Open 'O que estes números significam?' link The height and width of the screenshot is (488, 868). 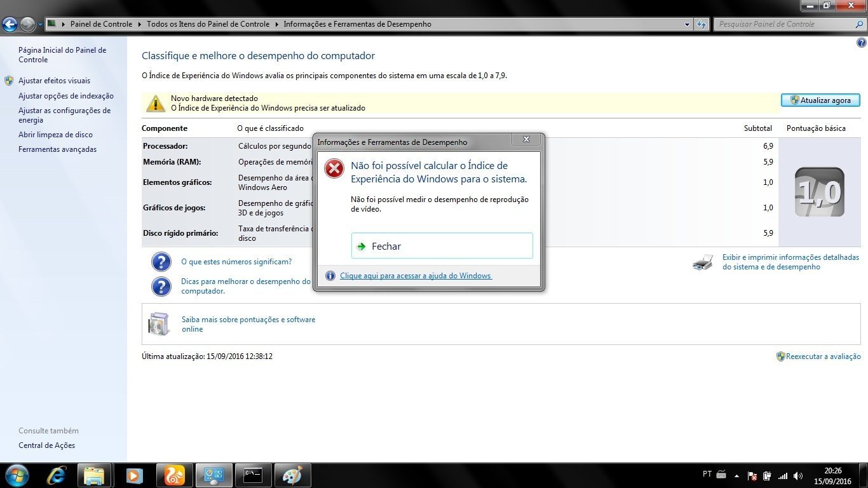coord(236,262)
